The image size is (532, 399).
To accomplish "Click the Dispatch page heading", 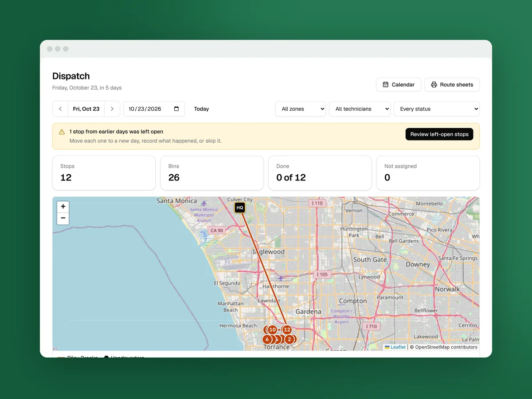I will coord(71,76).
